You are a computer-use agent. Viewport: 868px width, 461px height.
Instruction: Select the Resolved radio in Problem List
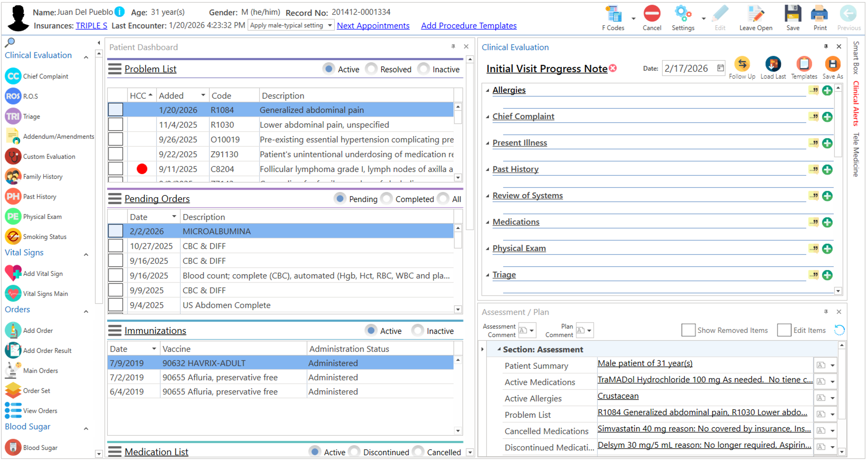[371, 69]
